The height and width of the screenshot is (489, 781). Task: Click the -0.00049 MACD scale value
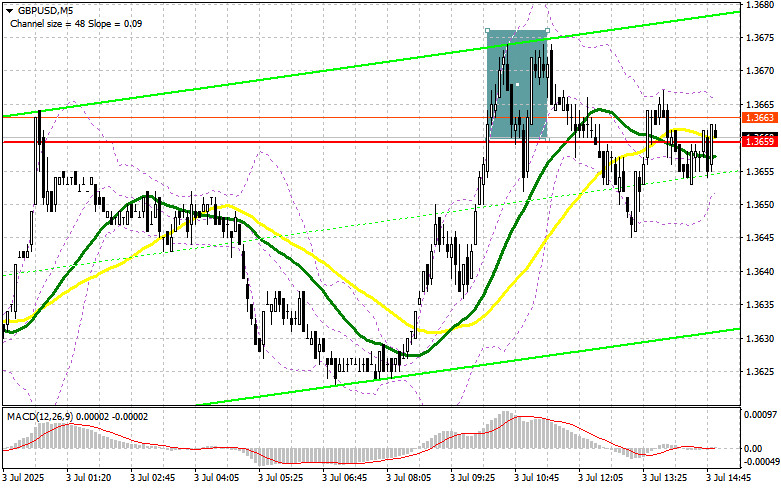pyautogui.click(x=760, y=462)
